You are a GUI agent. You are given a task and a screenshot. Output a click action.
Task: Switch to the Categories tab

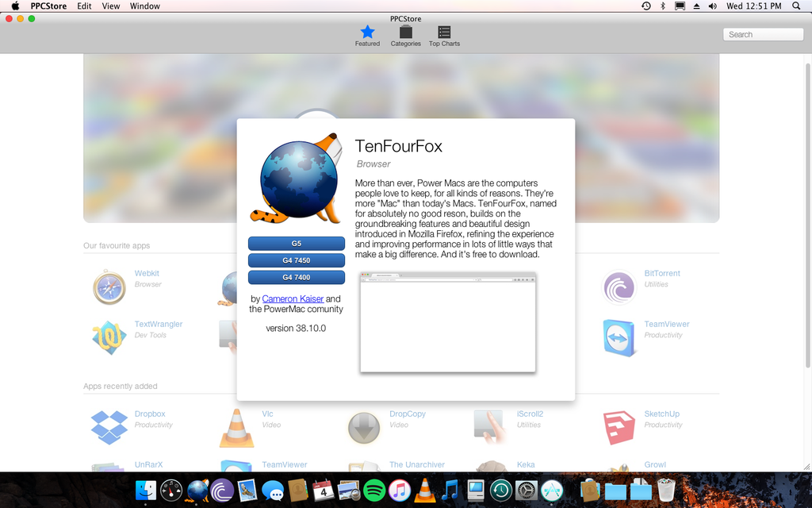pyautogui.click(x=405, y=36)
